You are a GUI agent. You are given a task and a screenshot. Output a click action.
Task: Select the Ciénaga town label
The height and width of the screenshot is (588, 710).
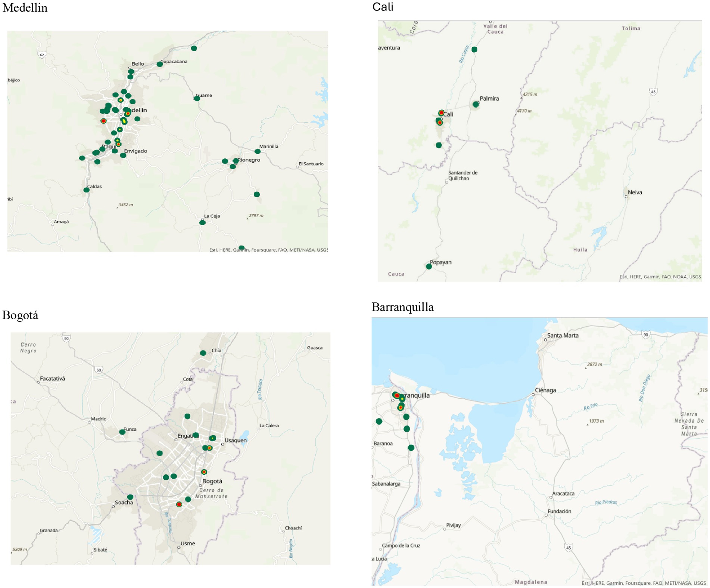545,391
